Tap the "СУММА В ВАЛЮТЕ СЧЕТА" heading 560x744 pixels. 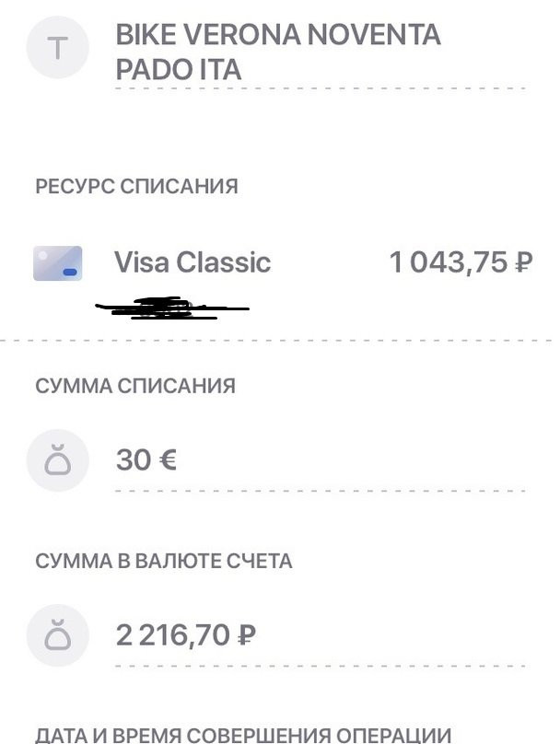164,561
